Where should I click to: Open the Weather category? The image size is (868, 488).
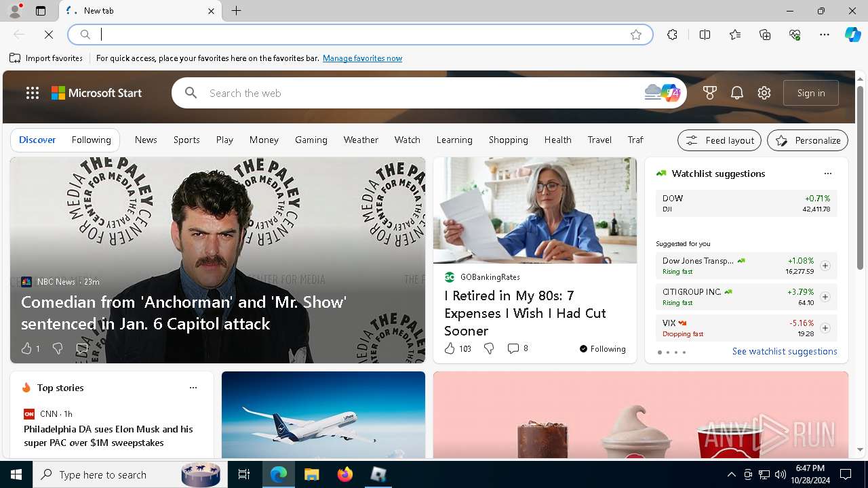point(361,140)
